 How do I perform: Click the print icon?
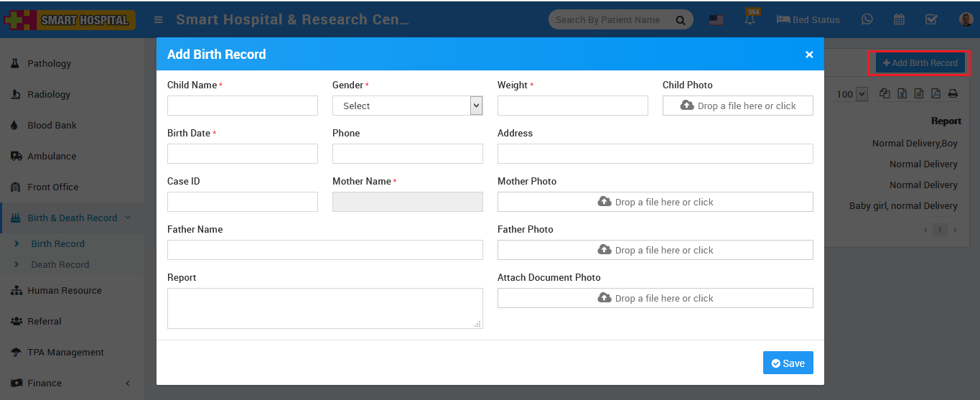pos(953,93)
